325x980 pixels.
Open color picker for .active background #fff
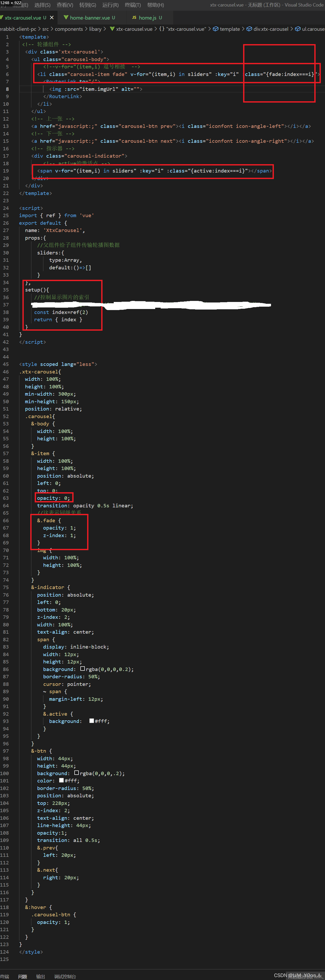[92, 721]
